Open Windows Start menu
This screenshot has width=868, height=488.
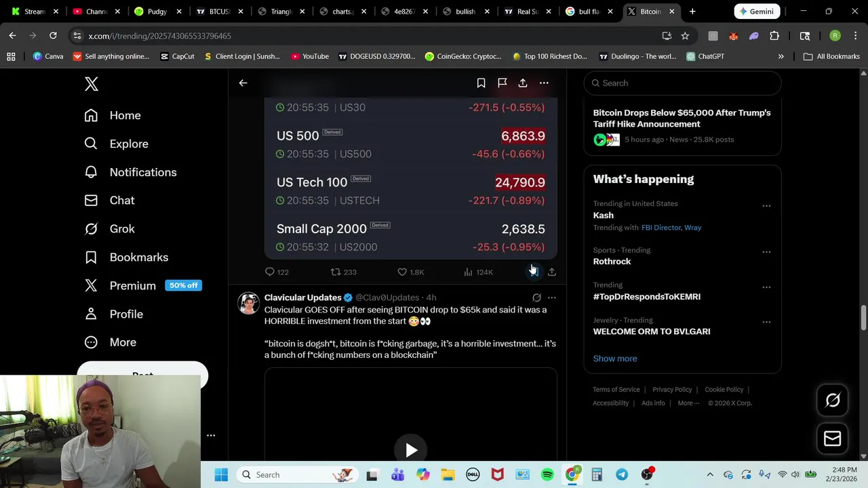pyautogui.click(x=221, y=475)
